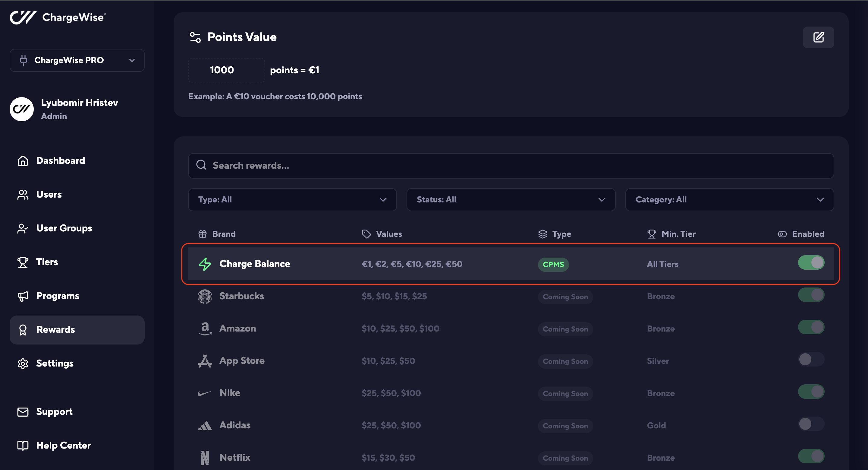Screen dimensions: 868x470
Task: Expand the ChargeWise PRO workspace selector
Action: [x=77, y=60]
